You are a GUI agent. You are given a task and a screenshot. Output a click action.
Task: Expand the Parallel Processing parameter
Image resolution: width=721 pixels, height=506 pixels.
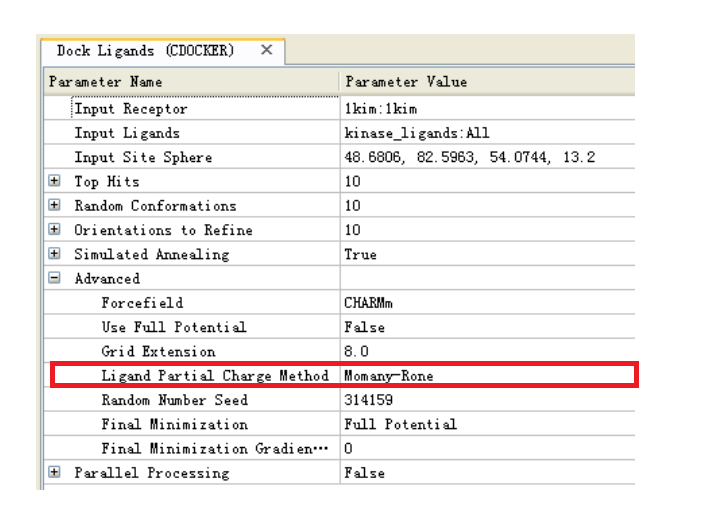pos(54,472)
